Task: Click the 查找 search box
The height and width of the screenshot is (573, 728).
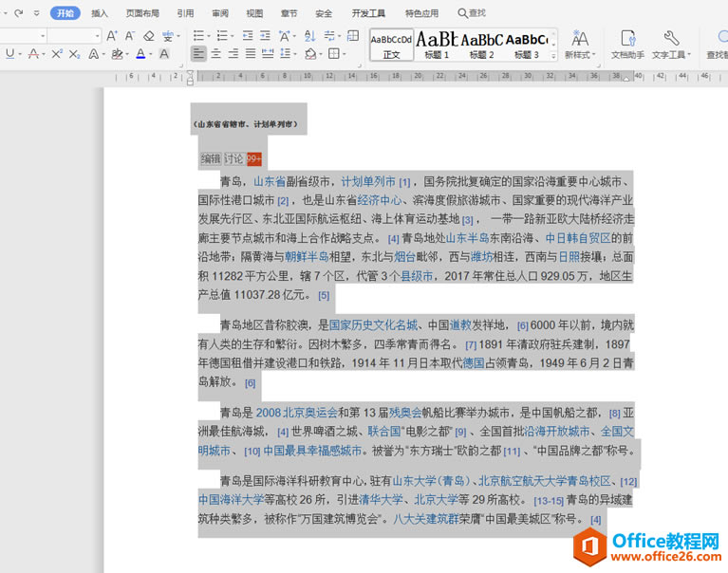Action: 472,13
